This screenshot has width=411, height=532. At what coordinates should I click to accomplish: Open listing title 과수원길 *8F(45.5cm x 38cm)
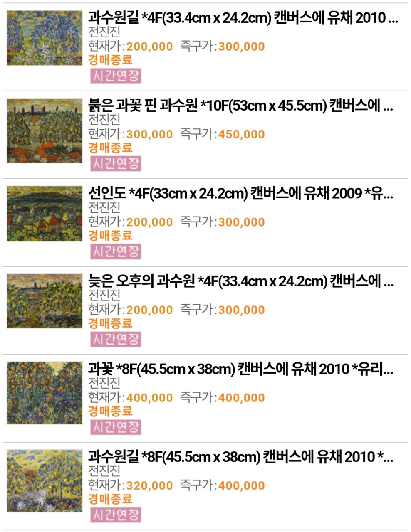click(x=240, y=457)
